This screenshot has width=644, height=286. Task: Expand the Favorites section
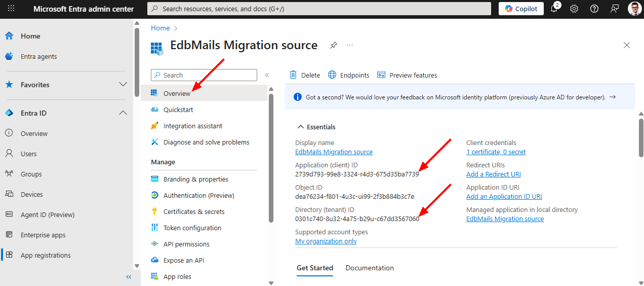tap(123, 84)
